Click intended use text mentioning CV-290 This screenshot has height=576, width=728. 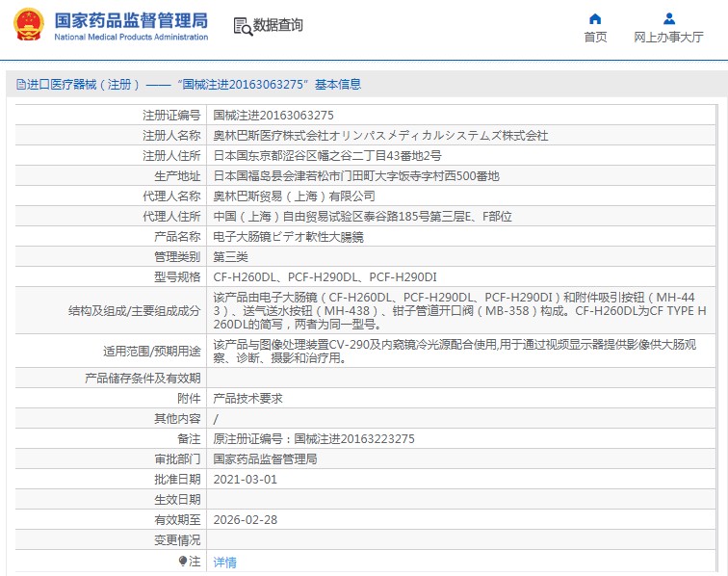[455, 352]
